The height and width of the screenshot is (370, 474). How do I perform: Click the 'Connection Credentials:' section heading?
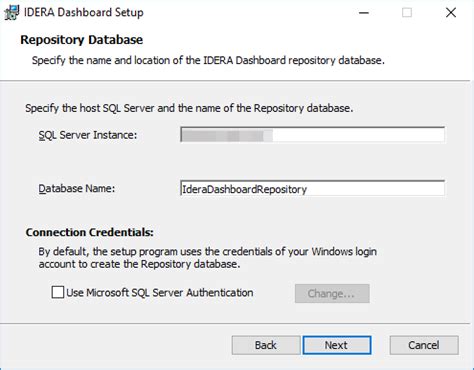[90, 232]
